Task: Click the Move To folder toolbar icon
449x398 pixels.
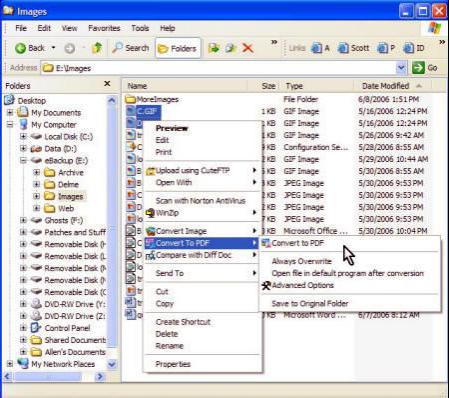Action: (214, 48)
